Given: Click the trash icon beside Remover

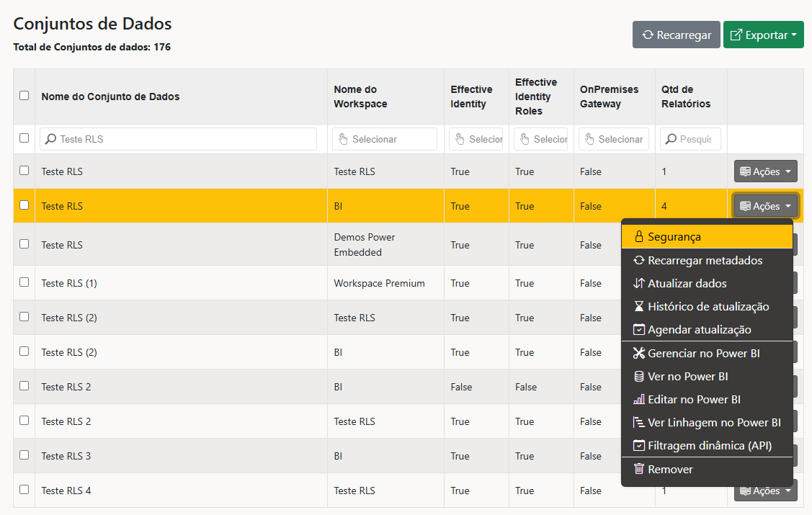Looking at the screenshot, I should point(639,469).
